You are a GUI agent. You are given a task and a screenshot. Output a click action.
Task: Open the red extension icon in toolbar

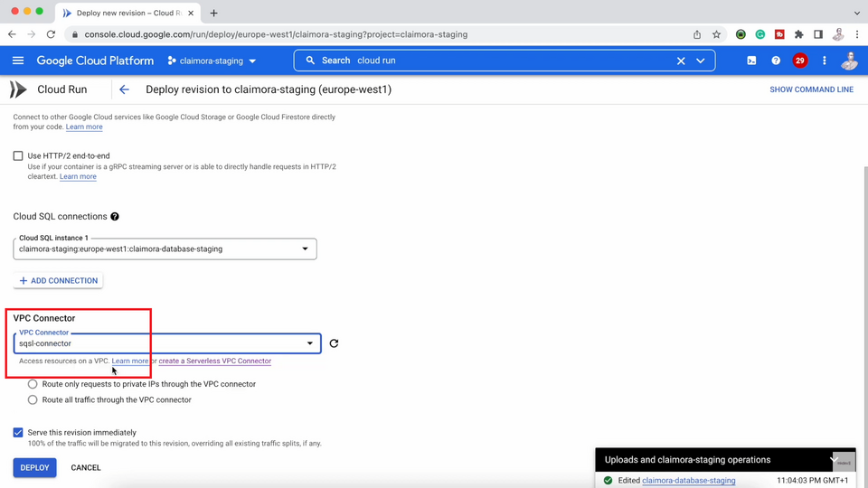point(779,34)
